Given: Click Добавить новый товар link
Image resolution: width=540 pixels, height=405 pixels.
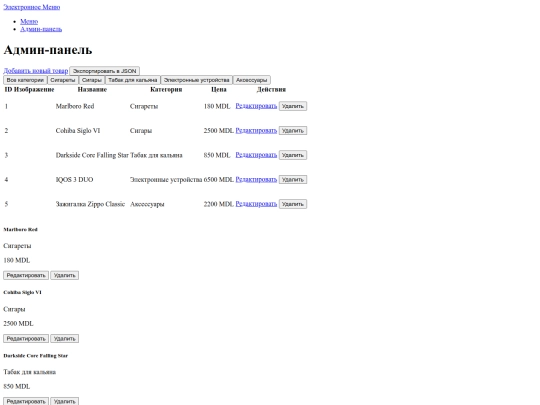Looking at the screenshot, I should coord(36,71).
